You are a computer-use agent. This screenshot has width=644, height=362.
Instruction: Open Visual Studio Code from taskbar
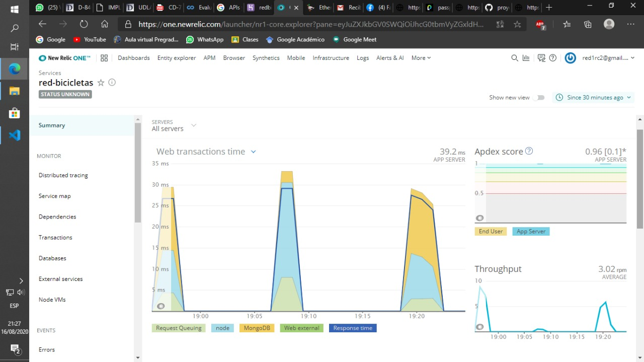tap(15, 135)
